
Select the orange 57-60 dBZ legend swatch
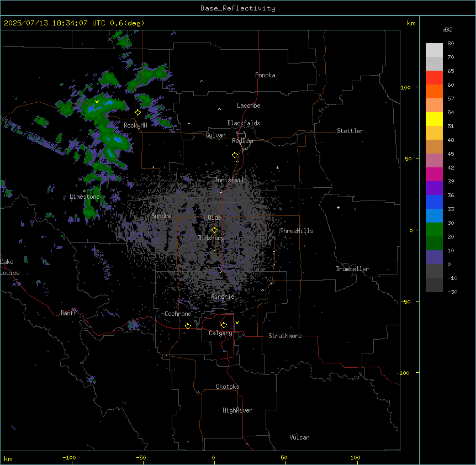click(x=434, y=91)
